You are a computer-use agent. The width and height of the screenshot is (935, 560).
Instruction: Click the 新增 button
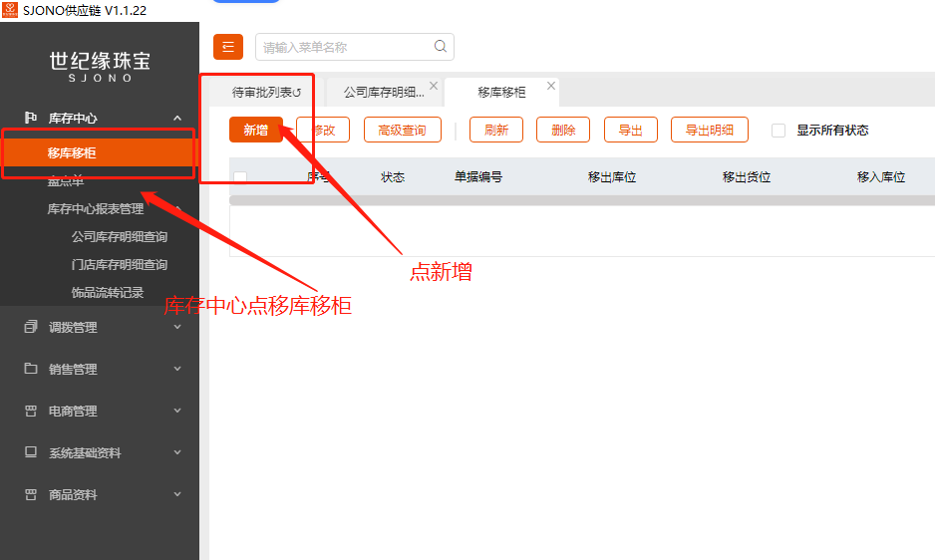[x=256, y=131]
